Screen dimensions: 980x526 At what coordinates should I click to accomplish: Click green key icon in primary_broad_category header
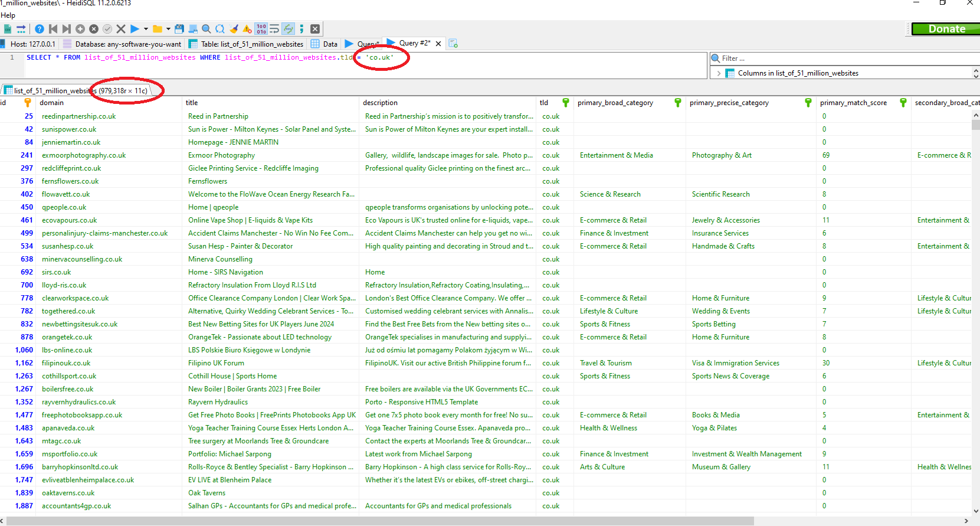click(x=678, y=103)
